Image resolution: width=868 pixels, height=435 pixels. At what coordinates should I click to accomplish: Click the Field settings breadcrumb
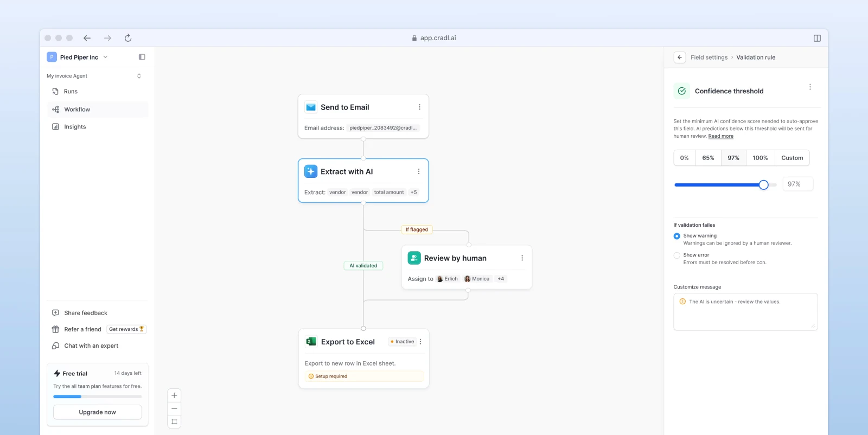[709, 57]
